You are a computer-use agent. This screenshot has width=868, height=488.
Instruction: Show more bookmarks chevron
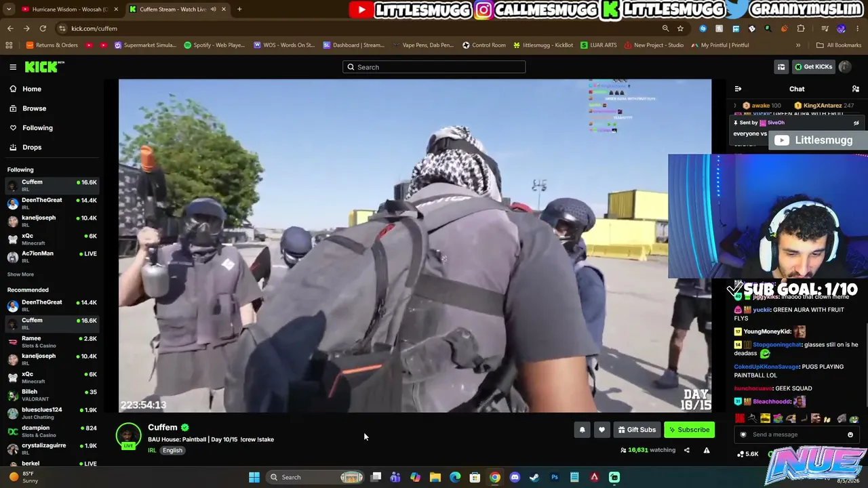(798, 45)
